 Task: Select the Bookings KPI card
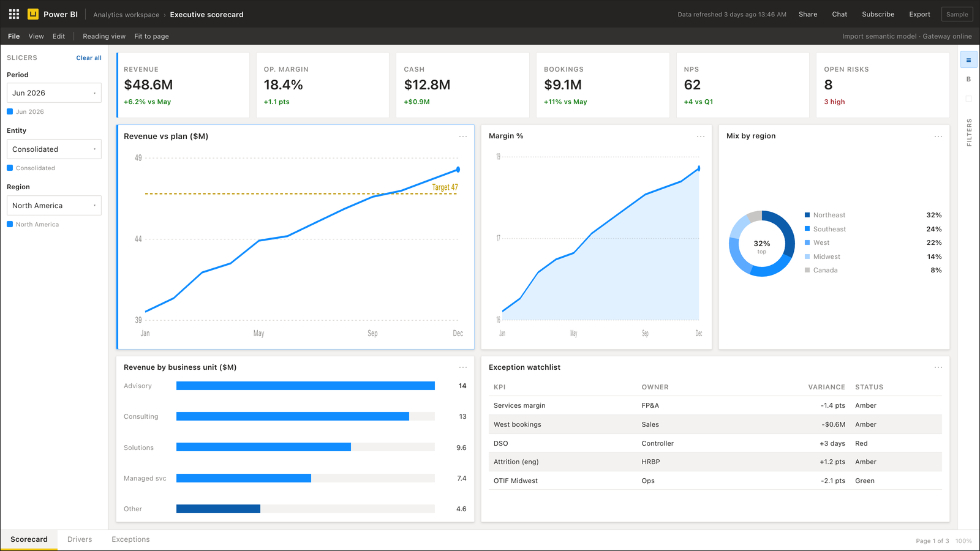(x=603, y=85)
